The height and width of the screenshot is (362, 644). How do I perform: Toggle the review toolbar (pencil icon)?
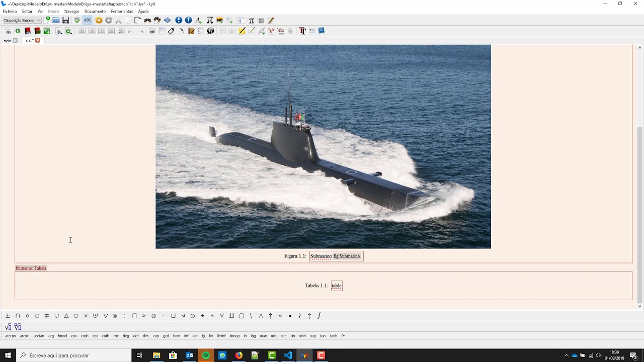(271, 20)
